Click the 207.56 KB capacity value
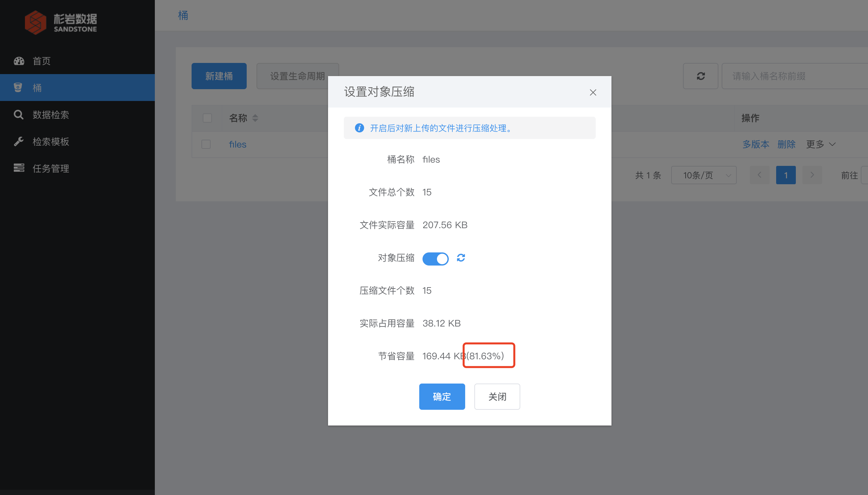Viewport: 868px width, 495px height. tap(445, 225)
